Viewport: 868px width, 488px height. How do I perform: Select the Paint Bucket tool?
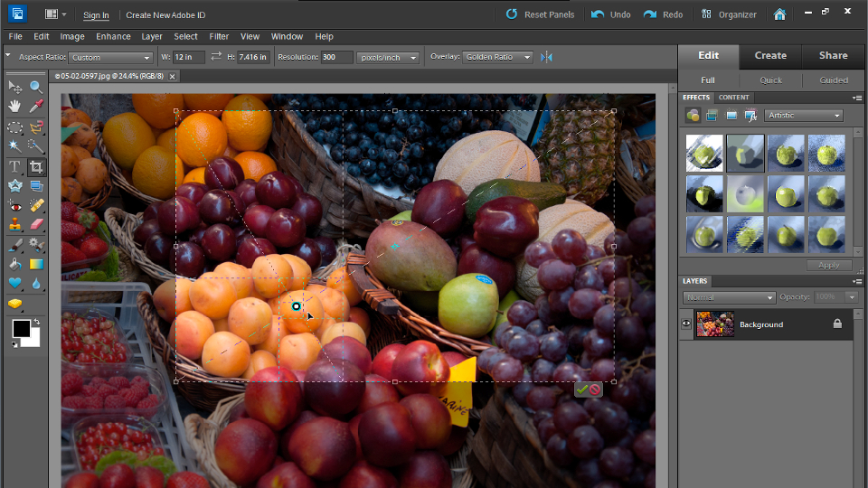click(15, 264)
